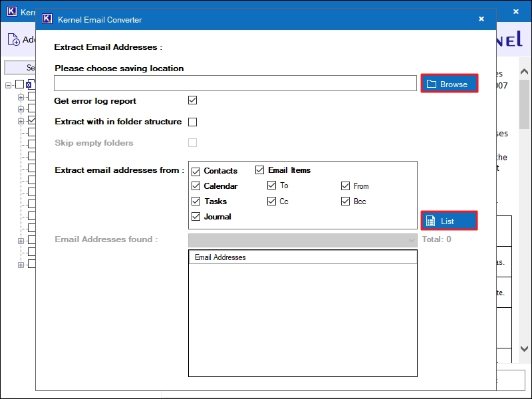Click the Kernel logo icon in dialog title
The image size is (532, 399).
pos(47,19)
